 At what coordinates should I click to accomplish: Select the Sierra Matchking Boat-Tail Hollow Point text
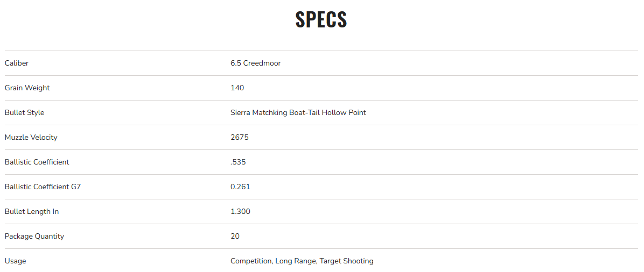[298, 113]
